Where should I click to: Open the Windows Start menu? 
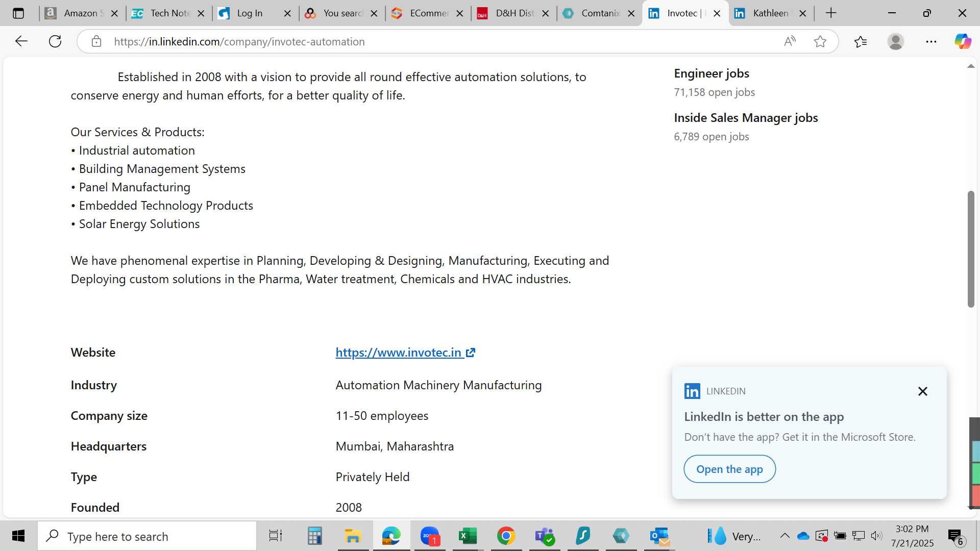click(x=18, y=536)
